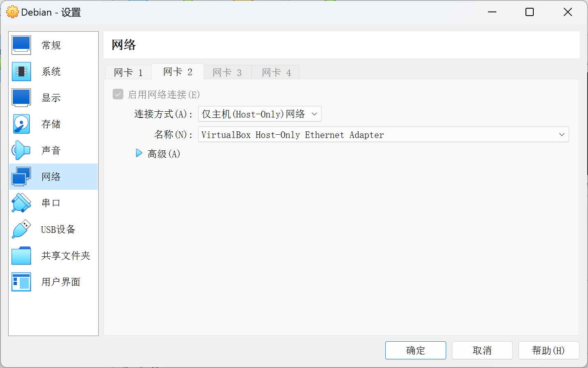Open the 共享文件夹 folder icon
Screen dimensions: 588x368
[21, 255]
